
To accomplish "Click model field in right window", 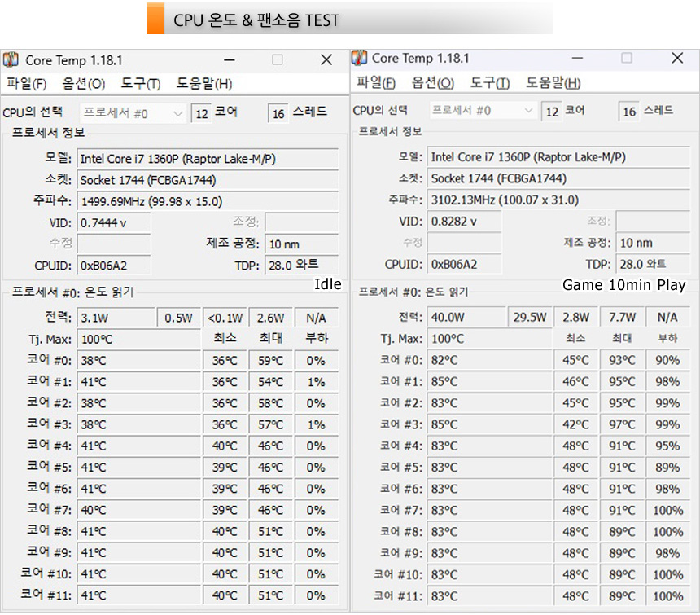I will pyautogui.click(x=558, y=156).
